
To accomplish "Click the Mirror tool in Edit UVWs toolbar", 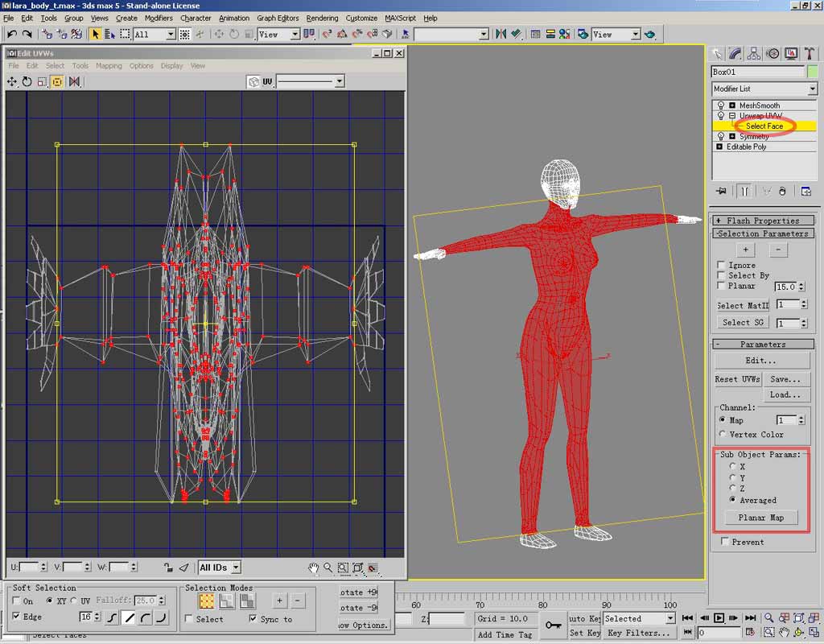I will 74,81.
